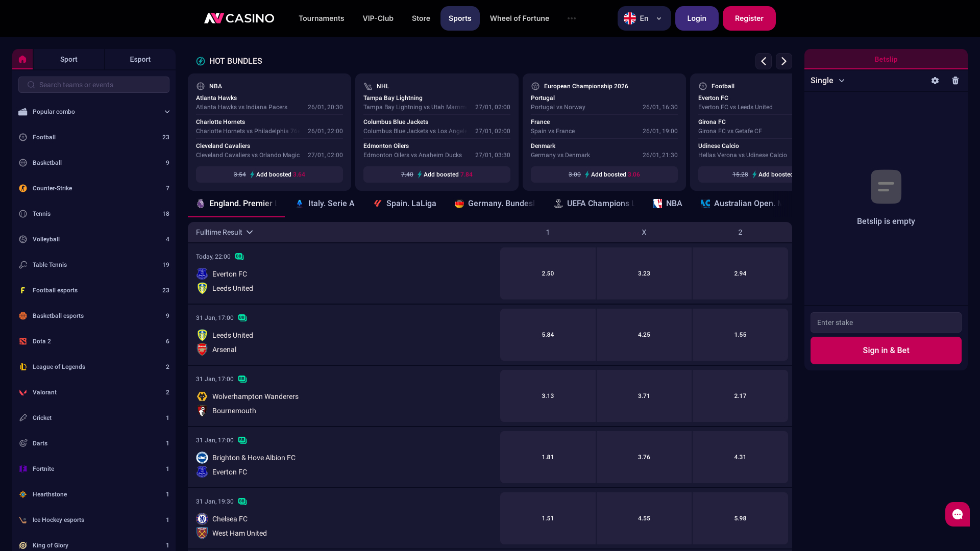980x551 pixels.
Task: Clear betslip with trash icon
Action: [955, 81]
